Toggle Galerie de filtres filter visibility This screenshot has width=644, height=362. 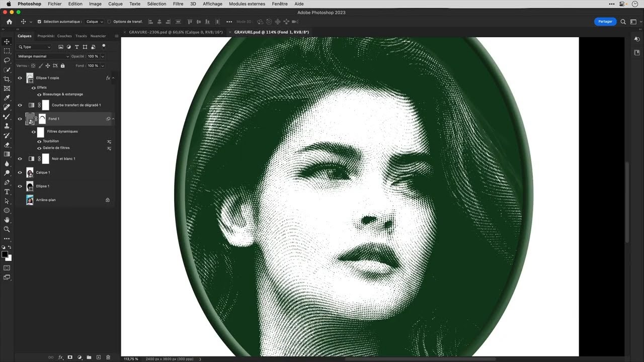click(x=39, y=148)
